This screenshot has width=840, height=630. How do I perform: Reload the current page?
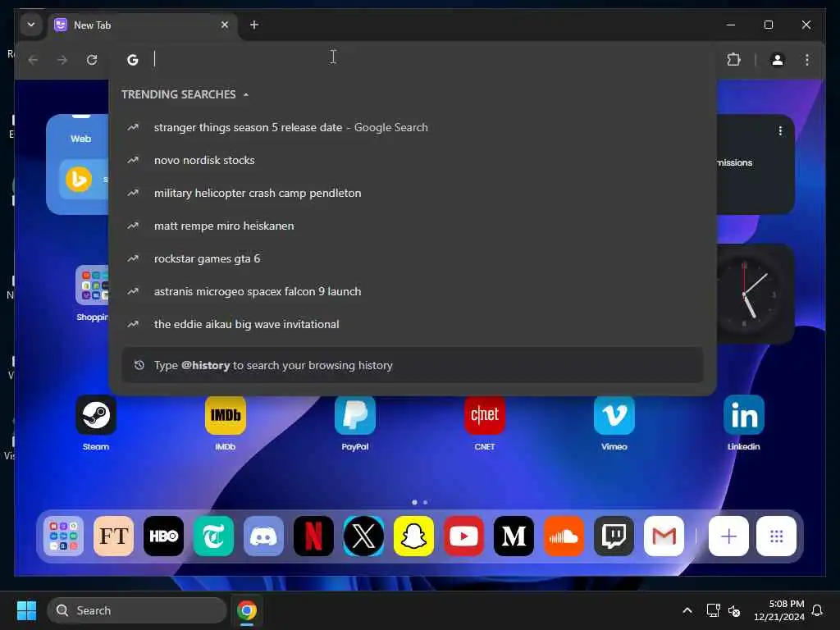[x=92, y=59]
